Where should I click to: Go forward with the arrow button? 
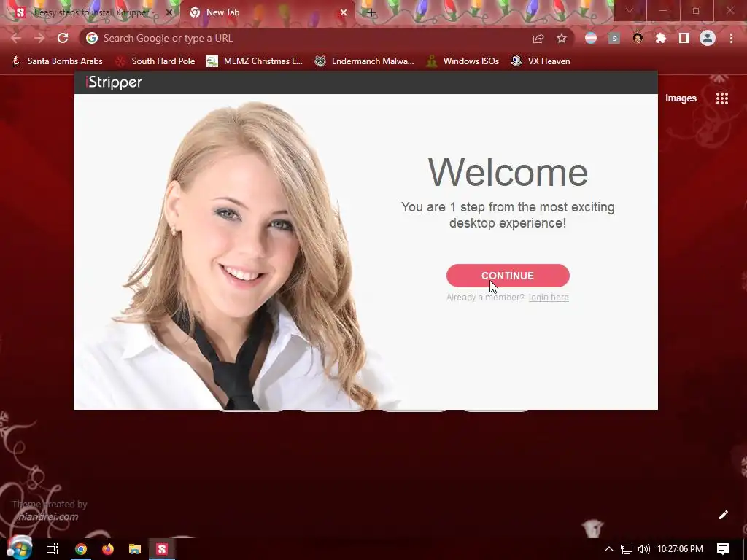click(39, 38)
